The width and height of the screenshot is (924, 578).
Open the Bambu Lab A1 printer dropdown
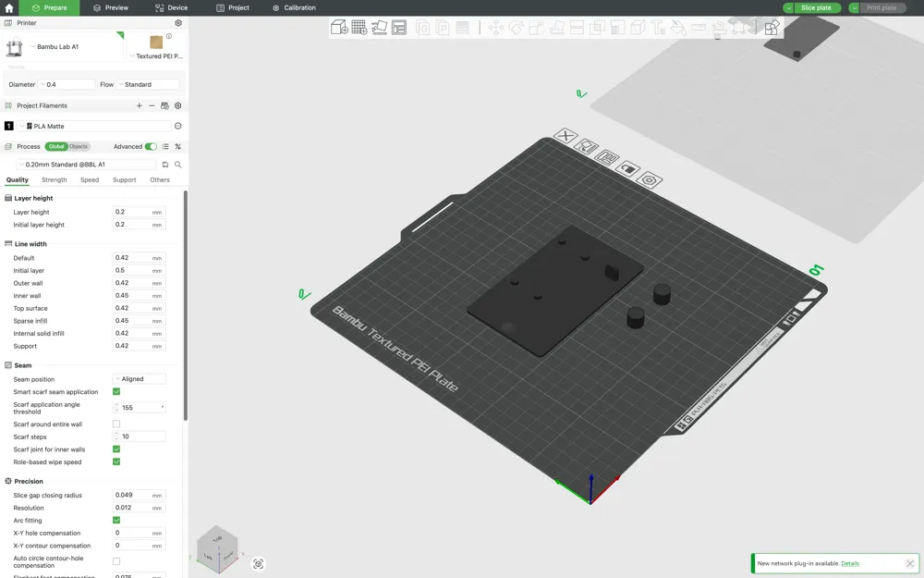63,46
